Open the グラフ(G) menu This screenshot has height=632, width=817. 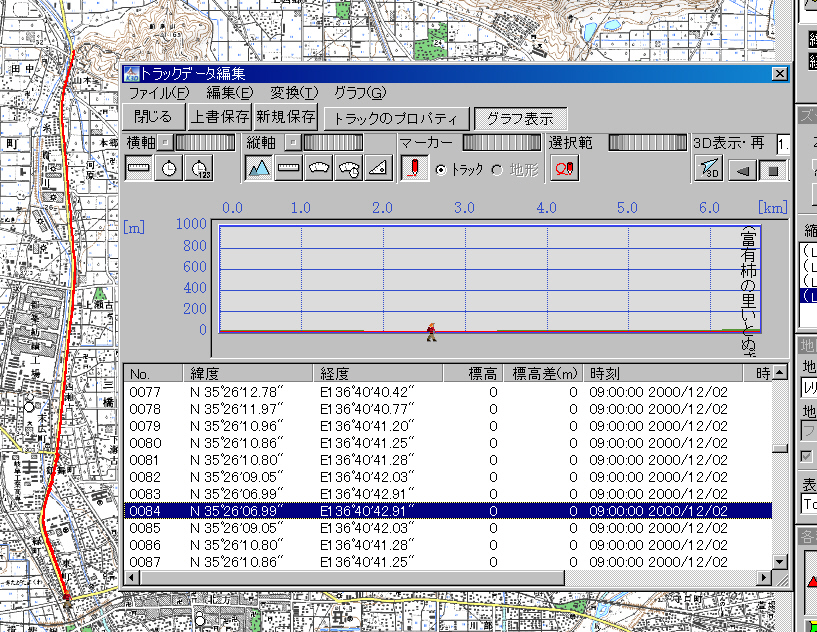tap(359, 93)
